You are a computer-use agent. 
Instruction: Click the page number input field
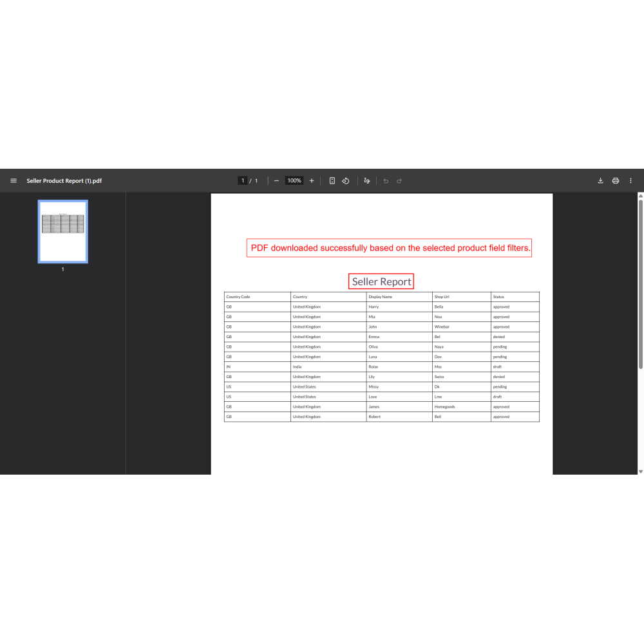point(243,181)
